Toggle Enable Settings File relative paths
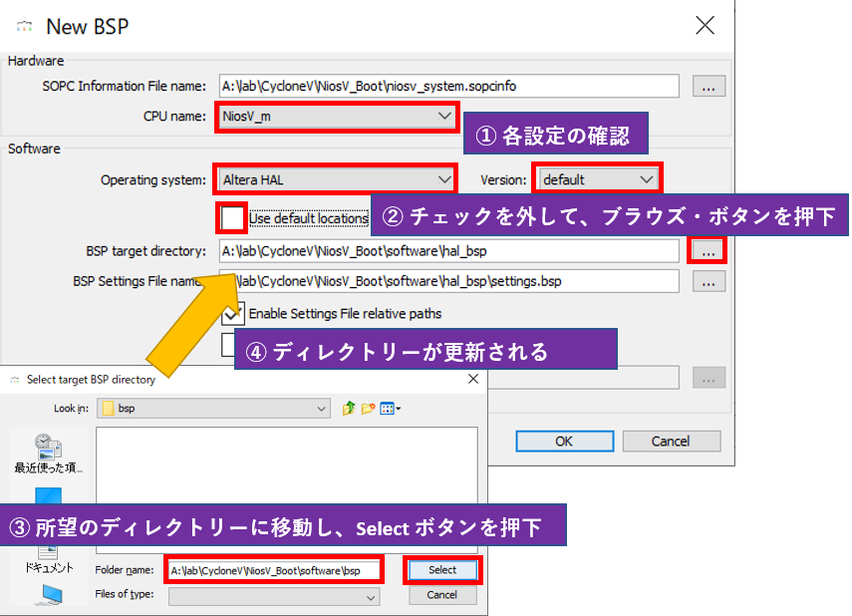 (233, 313)
